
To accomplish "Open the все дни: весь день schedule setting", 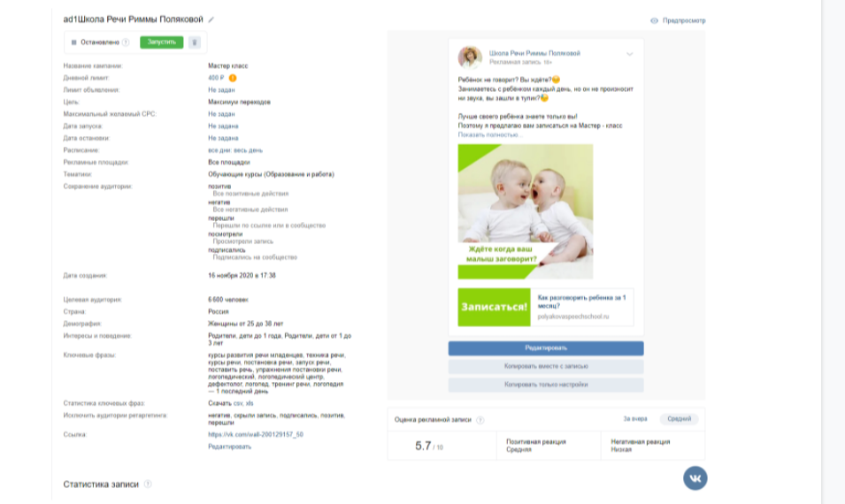I will pos(235,150).
